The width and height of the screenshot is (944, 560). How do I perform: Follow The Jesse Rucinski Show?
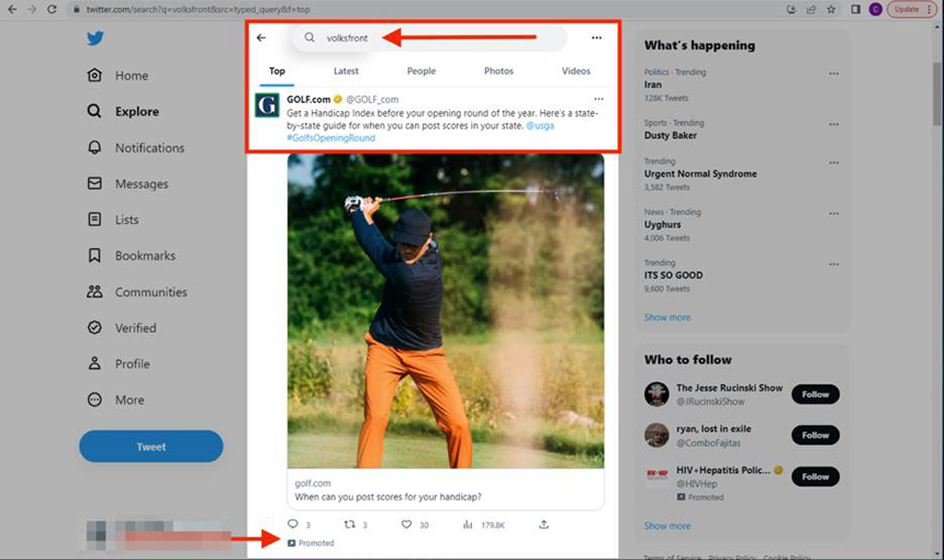tap(815, 394)
